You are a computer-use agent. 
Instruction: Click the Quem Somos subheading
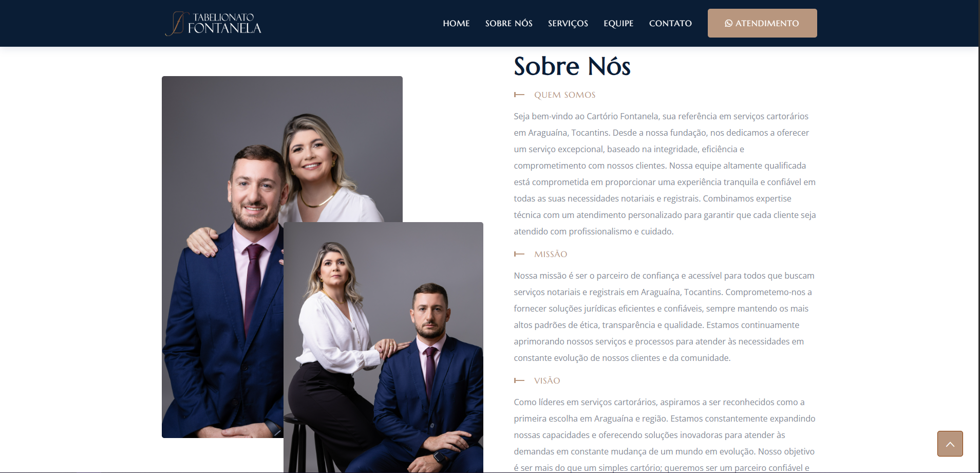pos(564,95)
